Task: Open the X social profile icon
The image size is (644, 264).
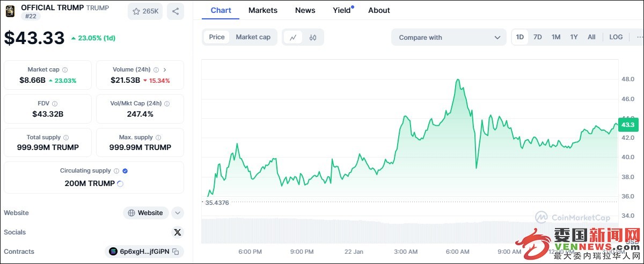Action: [x=178, y=232]
